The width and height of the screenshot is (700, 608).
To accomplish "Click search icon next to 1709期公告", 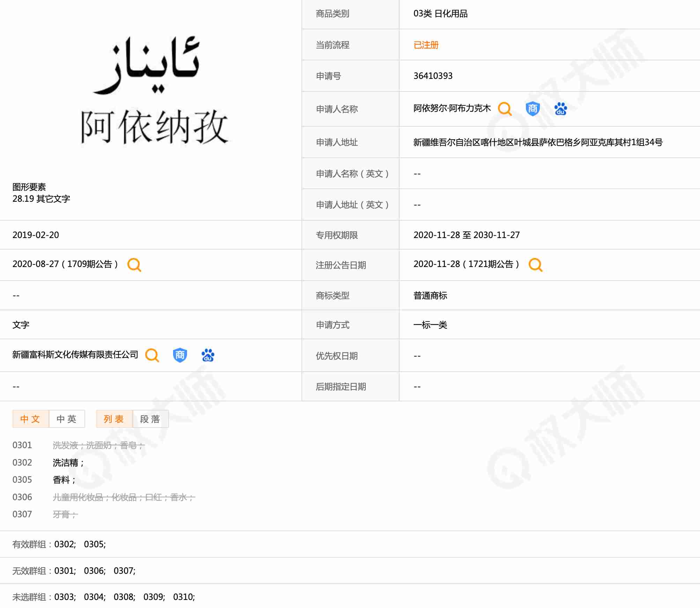I will point(134,265).
